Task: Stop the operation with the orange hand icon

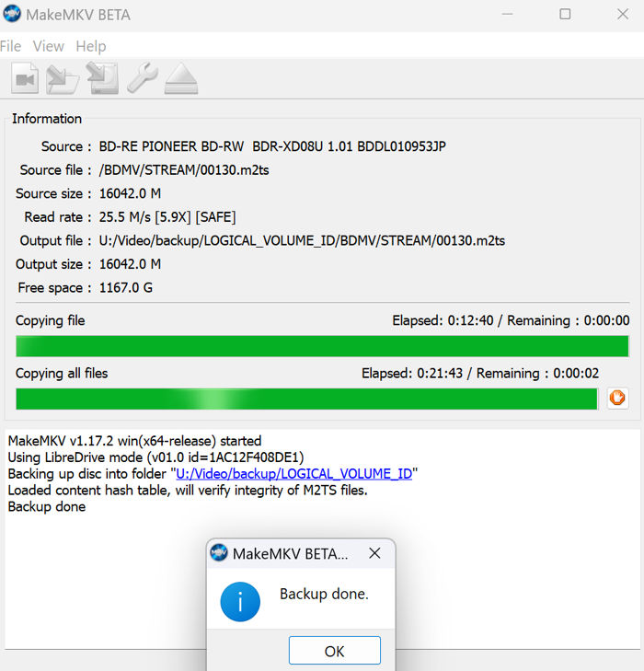Action: click(617, 398)
